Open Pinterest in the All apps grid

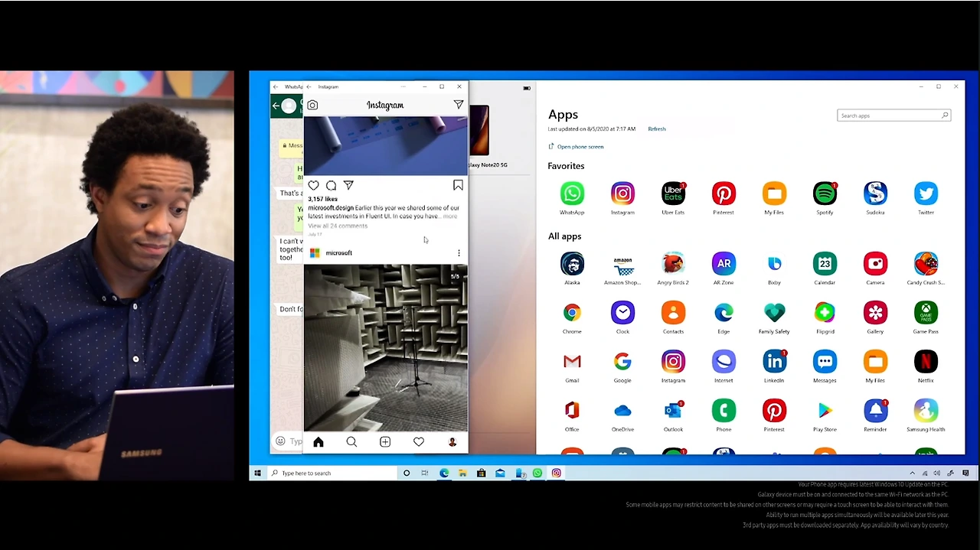[774, 411]
